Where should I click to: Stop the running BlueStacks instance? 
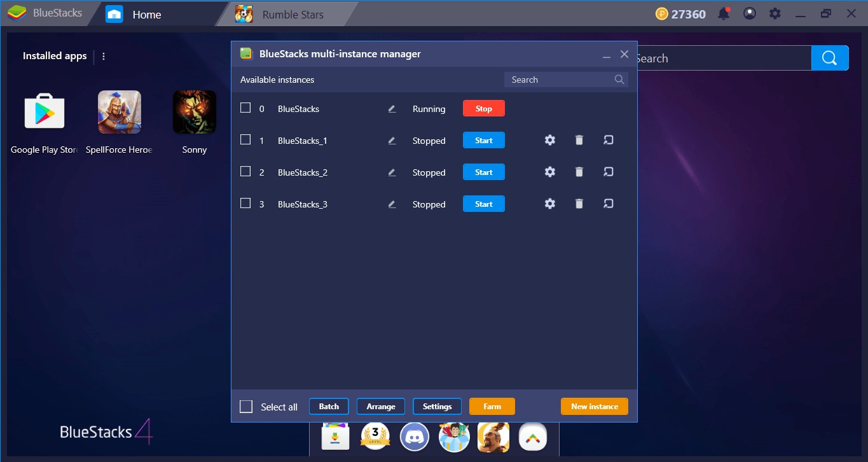484,109
